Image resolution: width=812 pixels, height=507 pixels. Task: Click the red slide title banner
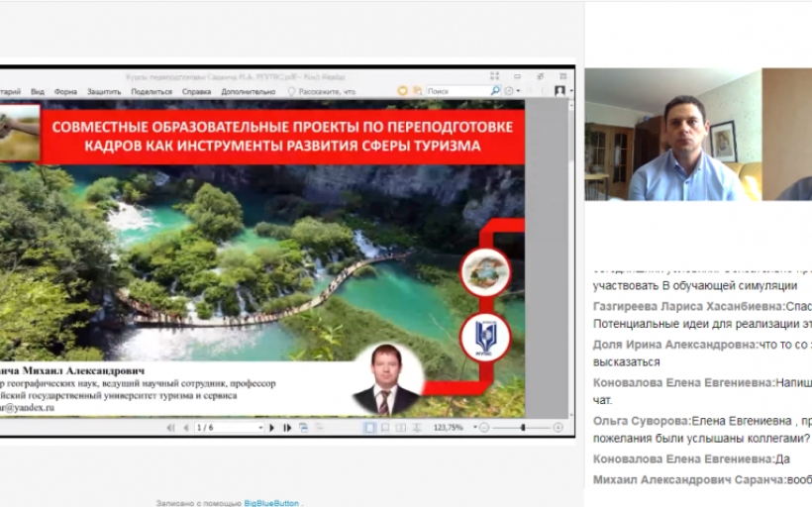point(282,137)
